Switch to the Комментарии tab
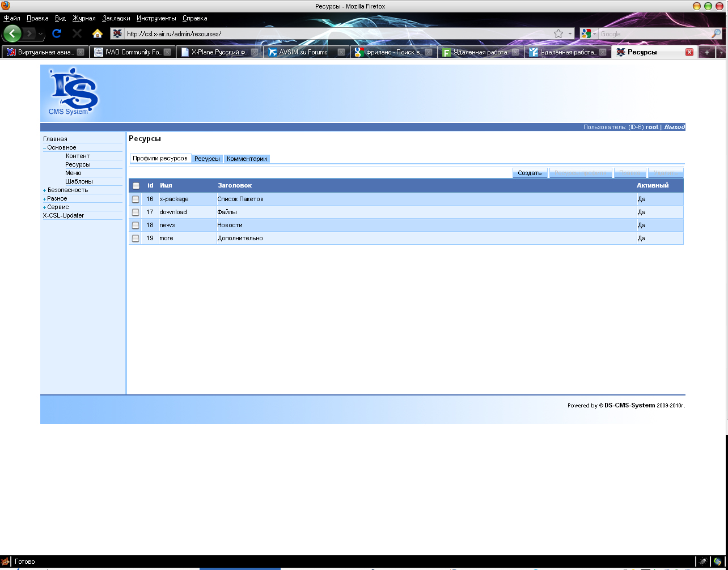 point(247,159)
